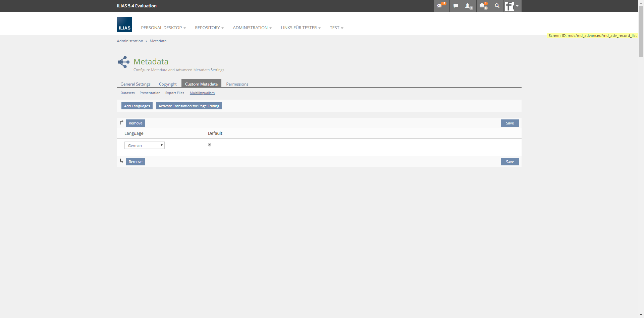
Task: Click the who-is-online user icon
Action: pos(468,6)
